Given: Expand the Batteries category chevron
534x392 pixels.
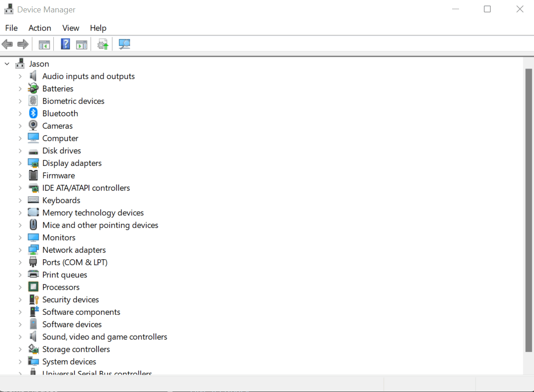Looking at the screenshot, I should tap(20, 89).
